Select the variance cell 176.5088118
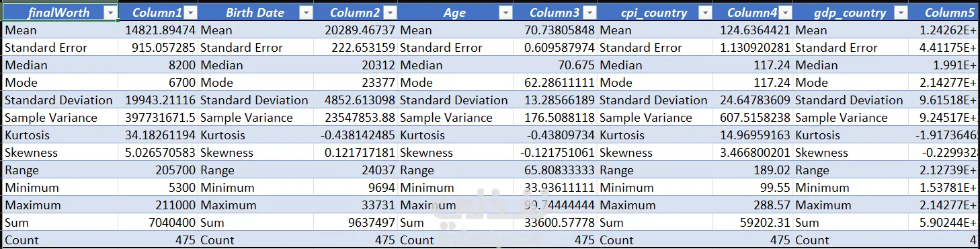980x249 pixels. pos(555,118)
